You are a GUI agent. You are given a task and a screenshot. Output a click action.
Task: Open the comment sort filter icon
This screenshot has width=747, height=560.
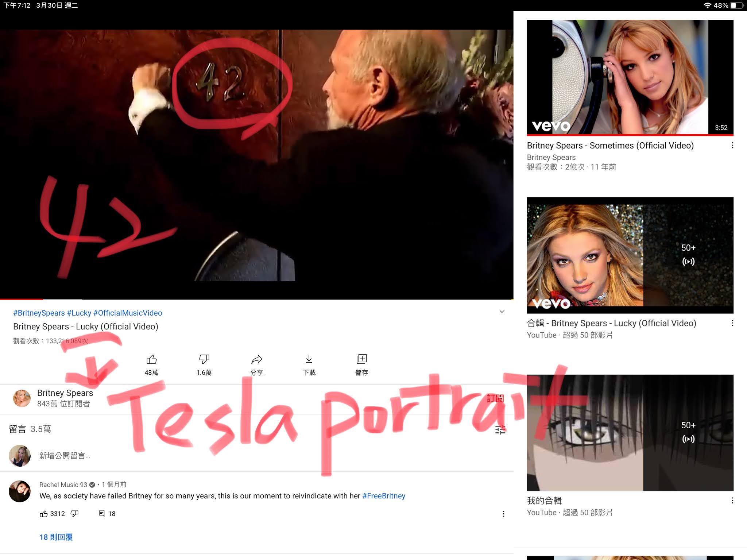(x=500, y=429)
